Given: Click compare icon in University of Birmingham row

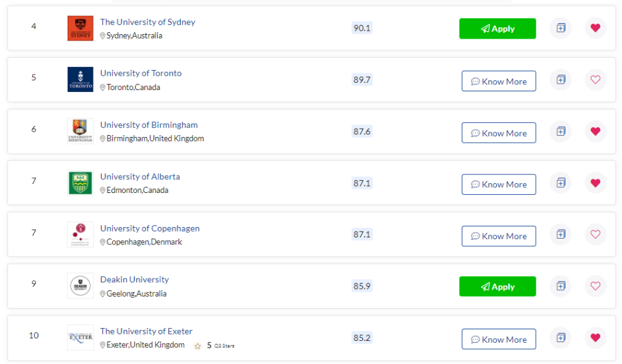Looking at the screenshot, I should 561,131.
